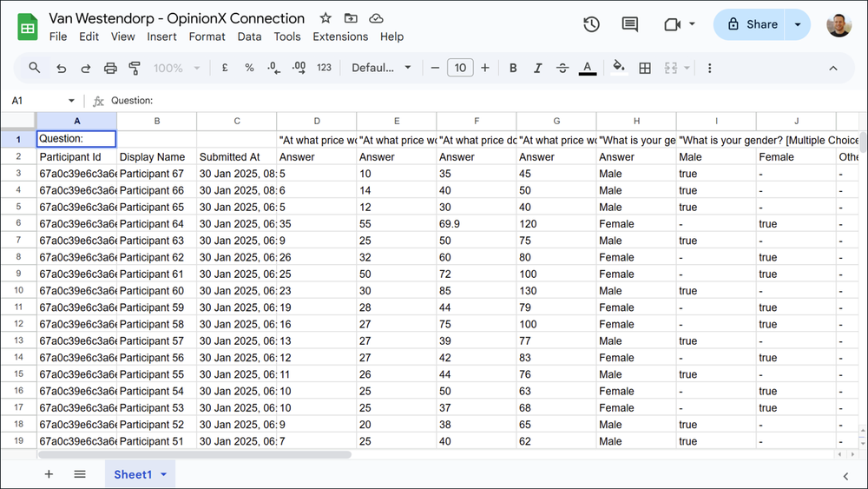This screenshot has height=489, width=868.
Task: Click the select all corner
Action: pyautogui.click(x=18, y=121)
